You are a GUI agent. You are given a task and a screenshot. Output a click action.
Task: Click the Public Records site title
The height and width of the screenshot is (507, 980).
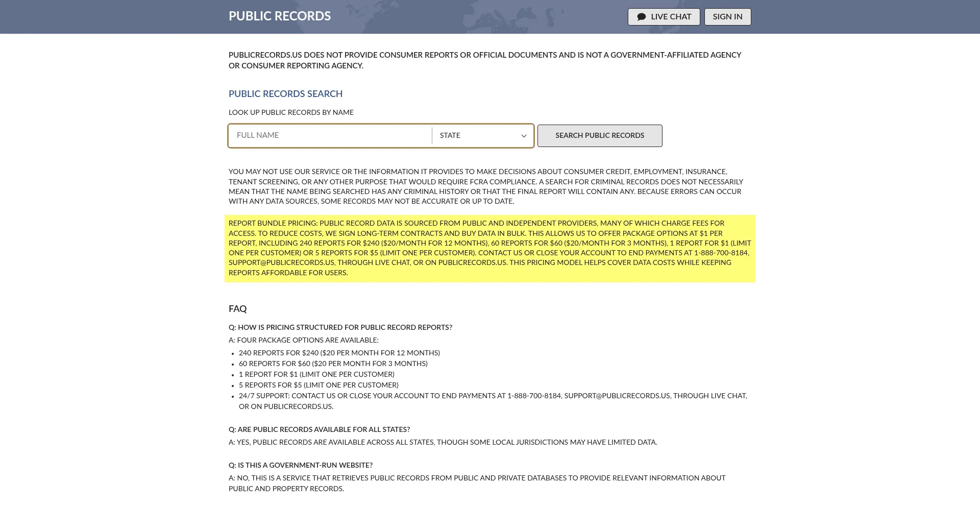280,16
